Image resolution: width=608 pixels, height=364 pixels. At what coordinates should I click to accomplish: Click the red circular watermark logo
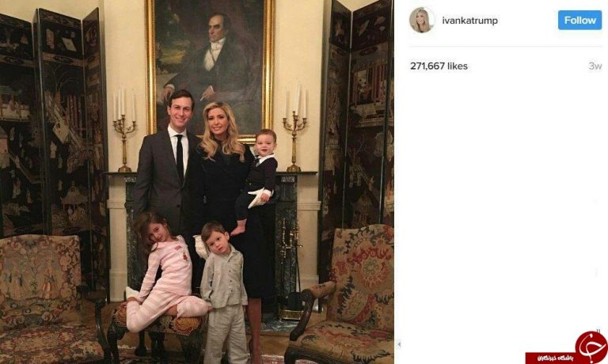(x=591, y=346)
